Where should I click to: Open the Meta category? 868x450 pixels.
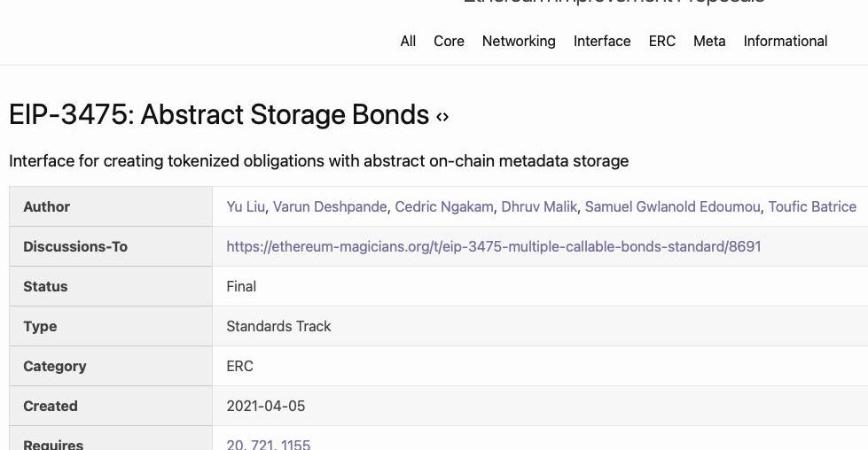coord(709,41)
